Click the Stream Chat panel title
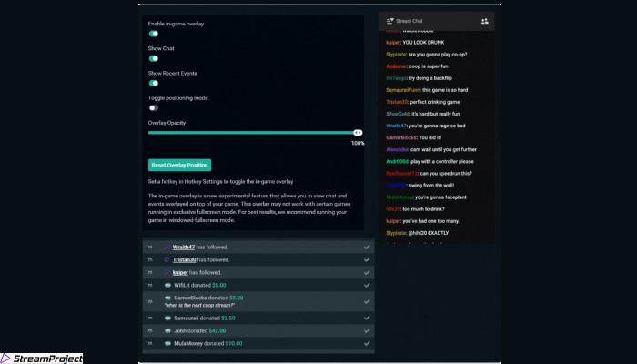Image resolution: width=637 pixels, height=364 pixels. tap(409, 21)
